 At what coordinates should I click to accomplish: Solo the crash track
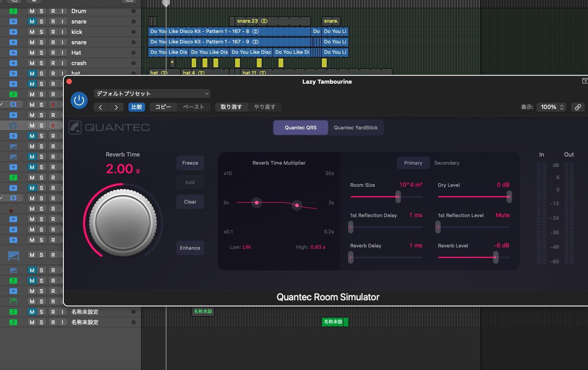pos(41,63)
